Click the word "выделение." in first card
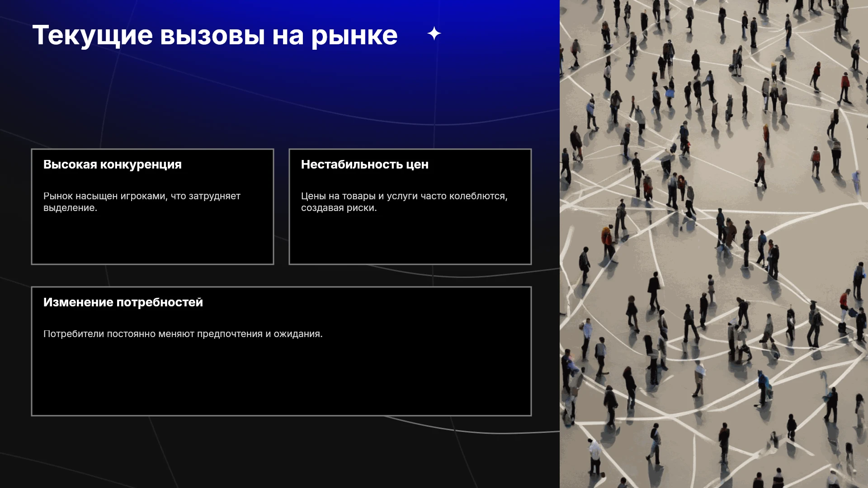 click(x=70, y=208)
